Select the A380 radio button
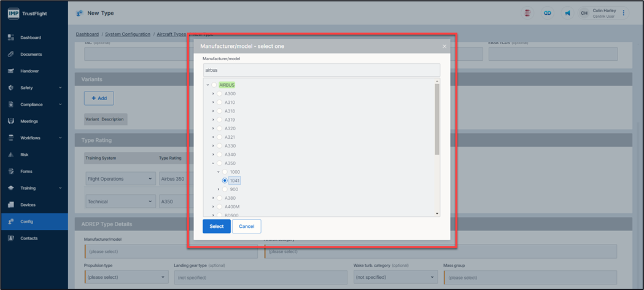Image resolution: width=644 pixels, height=290 pixels. coord(219,198)
